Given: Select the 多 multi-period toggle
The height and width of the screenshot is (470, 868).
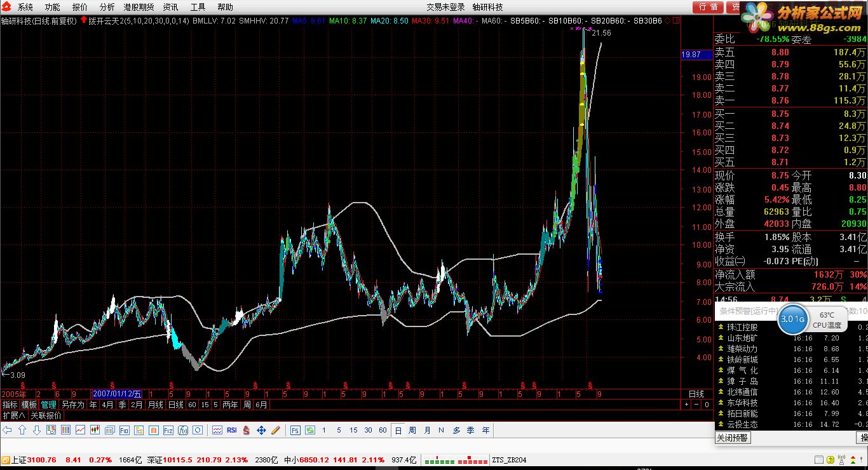Looking at the screenshot, I should 456,430.
